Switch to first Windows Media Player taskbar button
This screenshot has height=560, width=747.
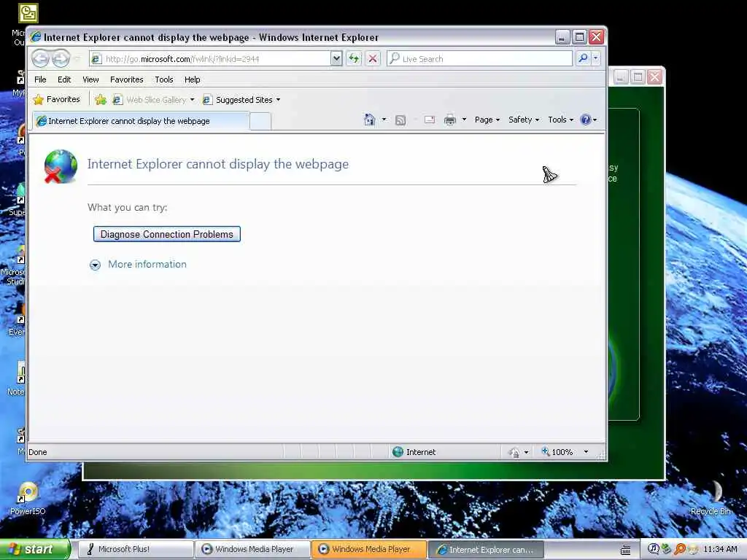[x=252, y=549]
